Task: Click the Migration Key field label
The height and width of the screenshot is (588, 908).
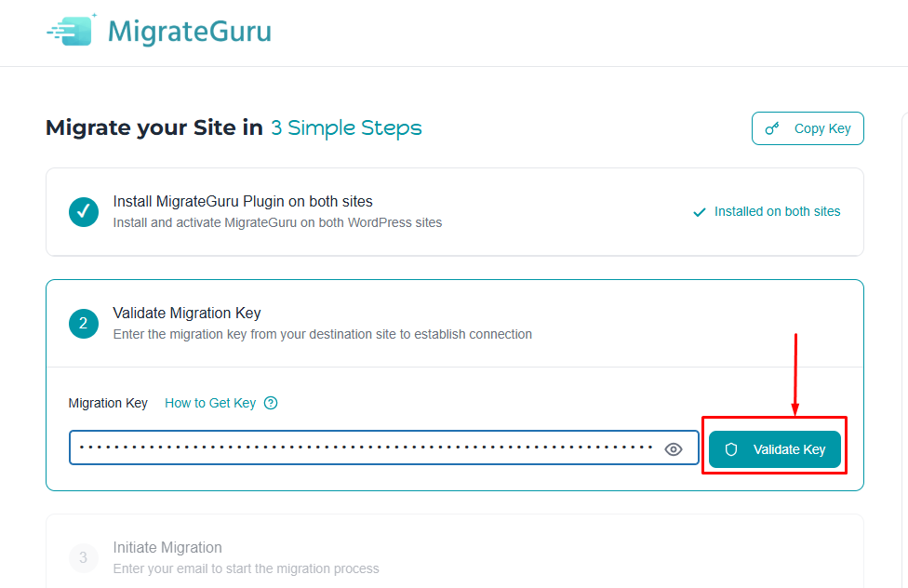Action: pos(108,403)
